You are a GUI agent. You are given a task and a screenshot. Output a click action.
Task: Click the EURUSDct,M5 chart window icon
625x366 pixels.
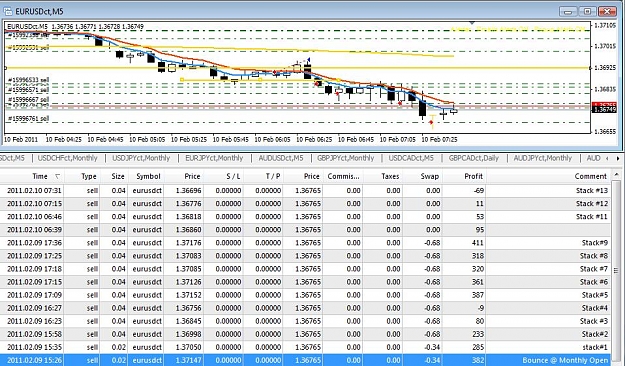pyautogui.click(x=8, y=11)
